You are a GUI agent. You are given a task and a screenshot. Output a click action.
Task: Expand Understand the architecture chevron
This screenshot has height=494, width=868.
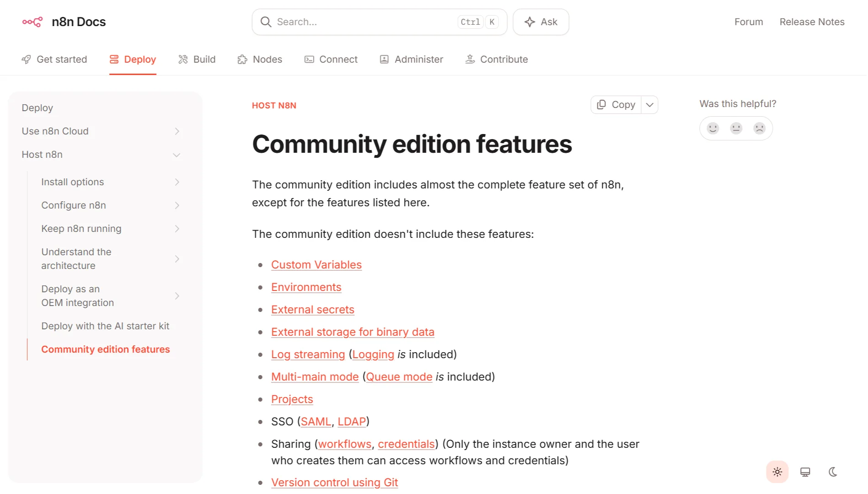(x=177, y=259)
